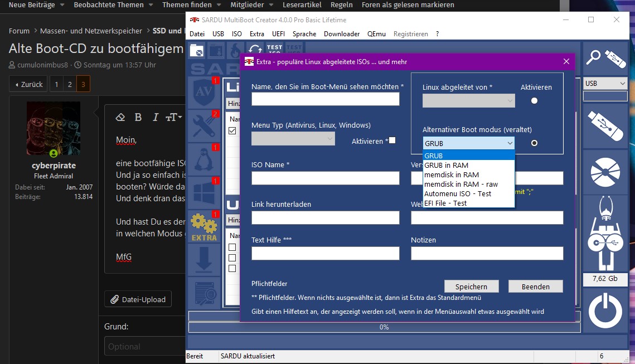
Task: Close the Extra dialog with the X
Action: tap(566, 61)
